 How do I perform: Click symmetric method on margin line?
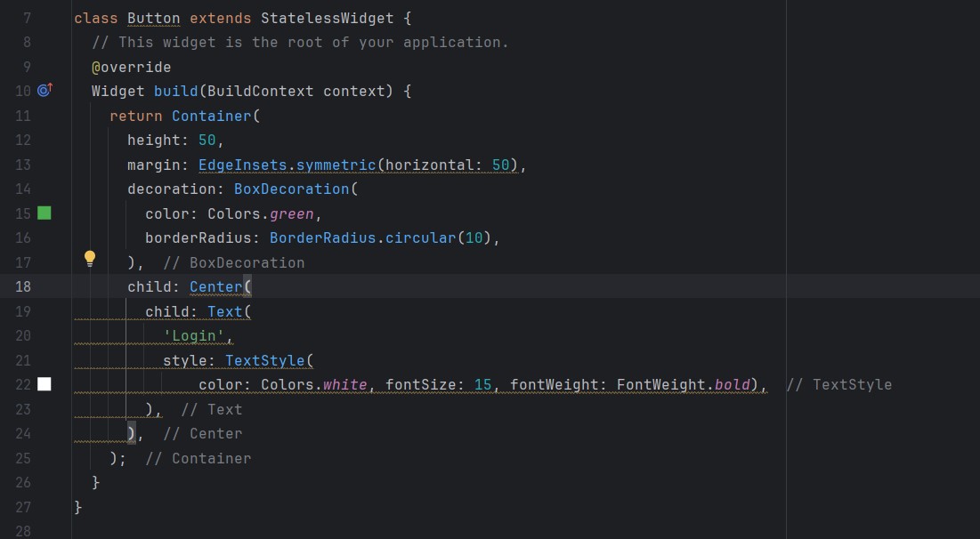click(x=336, y=165)
